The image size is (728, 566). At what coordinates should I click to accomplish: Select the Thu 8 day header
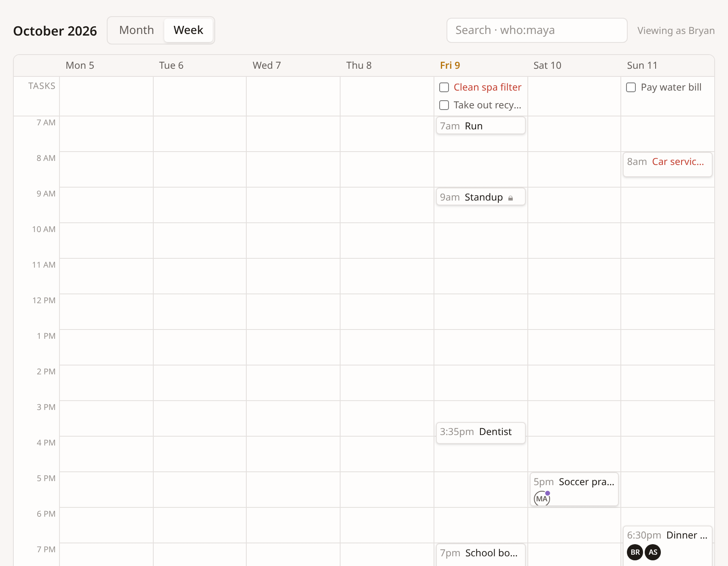[x=359, y=65]
